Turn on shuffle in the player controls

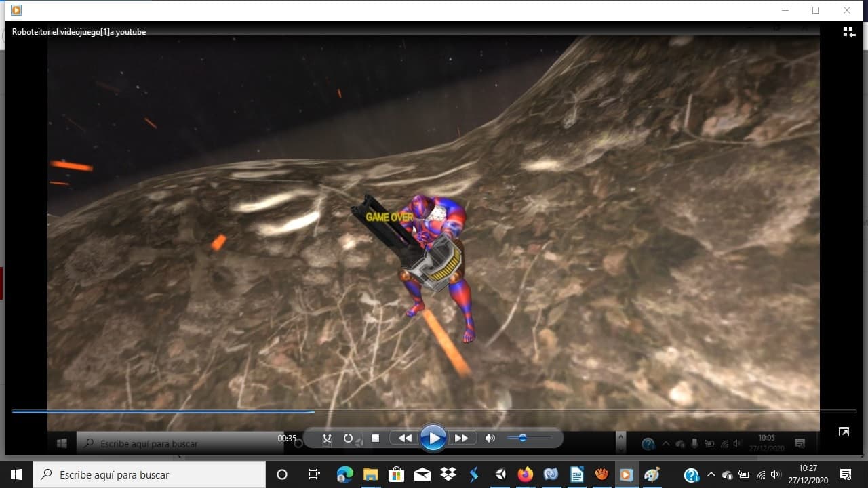(327, 438)
